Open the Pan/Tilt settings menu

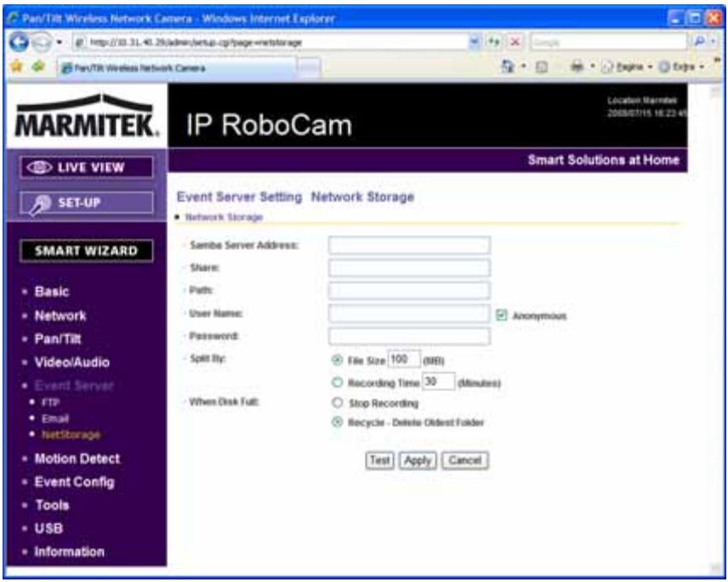[x=58, y=339]
